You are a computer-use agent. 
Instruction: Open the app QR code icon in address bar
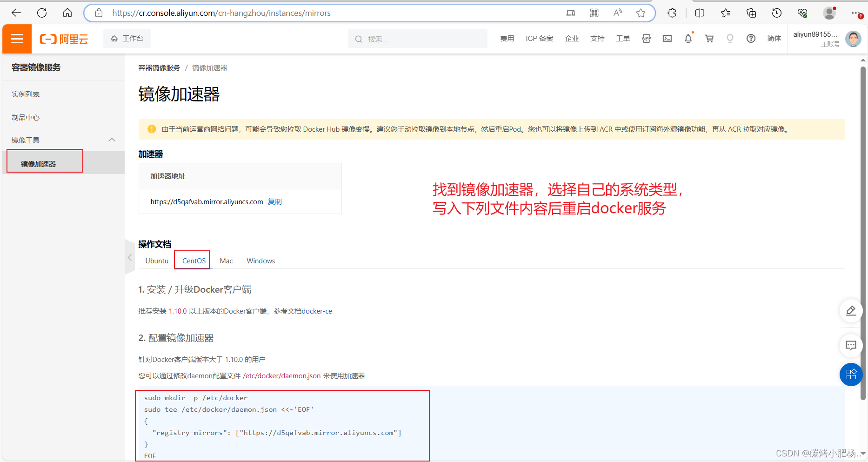(594, 13)
